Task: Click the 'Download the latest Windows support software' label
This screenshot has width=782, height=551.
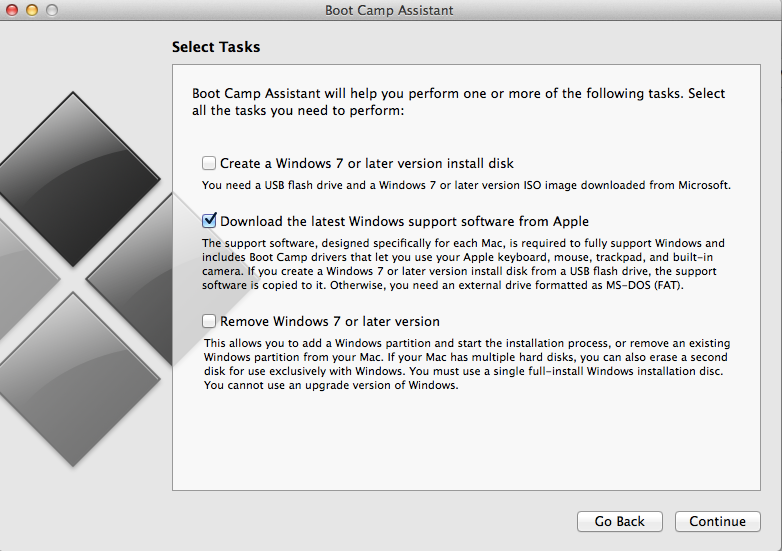Action: pos(404,221)
